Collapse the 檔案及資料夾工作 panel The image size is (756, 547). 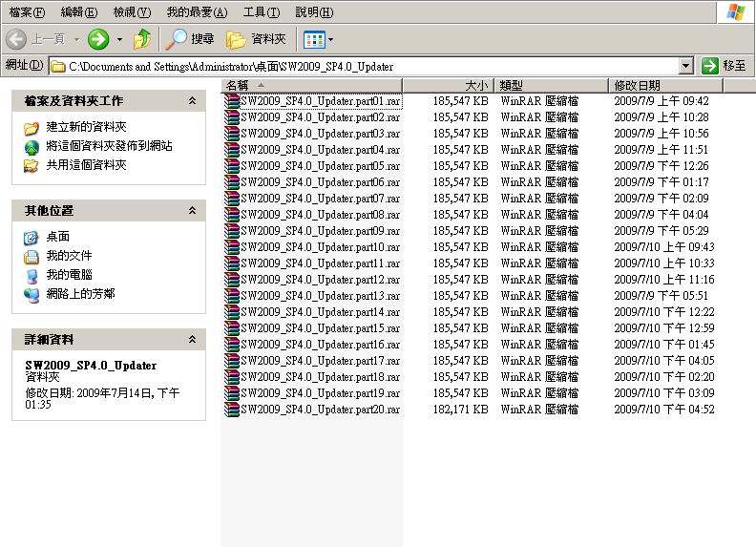point(193,100)
